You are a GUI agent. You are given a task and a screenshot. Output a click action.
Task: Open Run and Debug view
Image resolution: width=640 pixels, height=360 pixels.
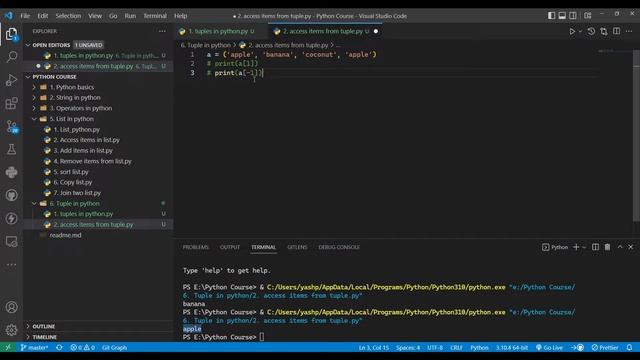point(11,80)
